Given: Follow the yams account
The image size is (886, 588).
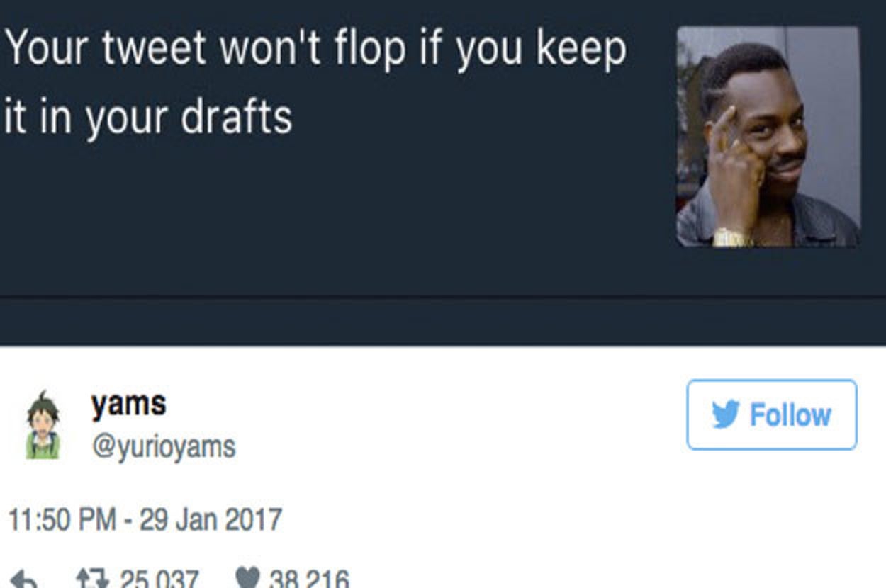Looking at the screenshot, I should (x=772, y=414).
